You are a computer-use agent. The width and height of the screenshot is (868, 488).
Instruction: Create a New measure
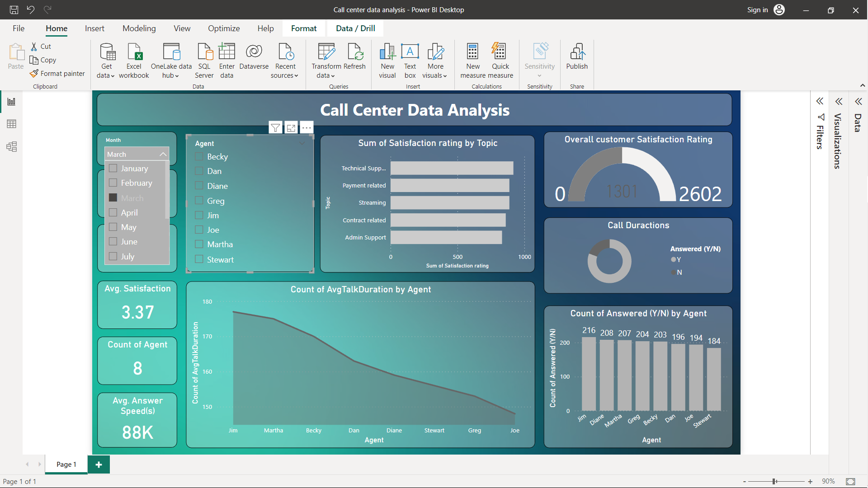pyautogui.click(x=472, y=59)
